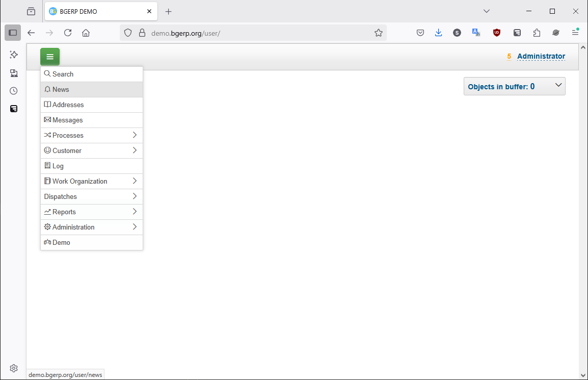Open the Objects in buffer dropdown
This screenshot has height=380, width=588.
(514, 86)
